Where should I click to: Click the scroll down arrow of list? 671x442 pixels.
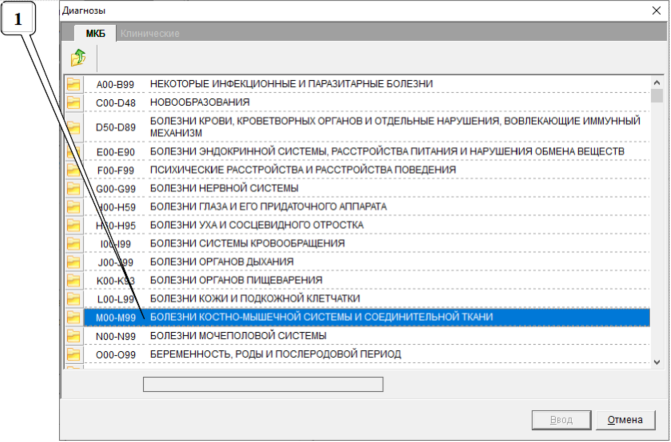pyautogui.click(x=657, y=361)
